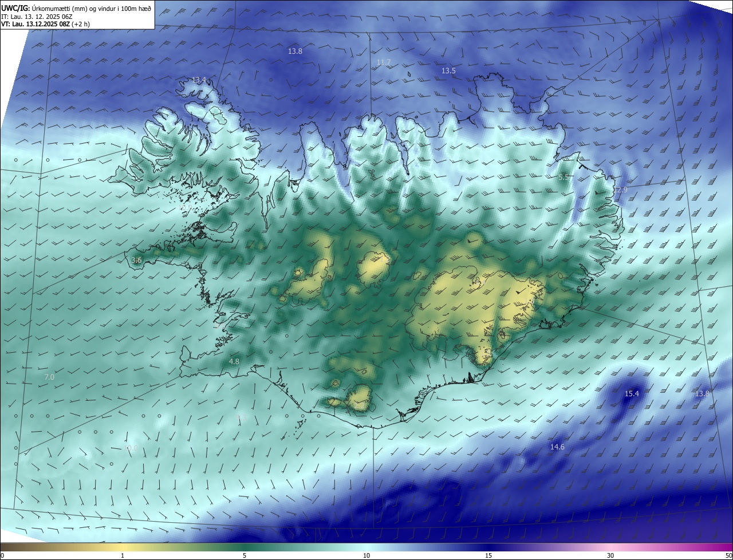Click the 2.9 value label off the east coast
733x560 pixels.
622,190
